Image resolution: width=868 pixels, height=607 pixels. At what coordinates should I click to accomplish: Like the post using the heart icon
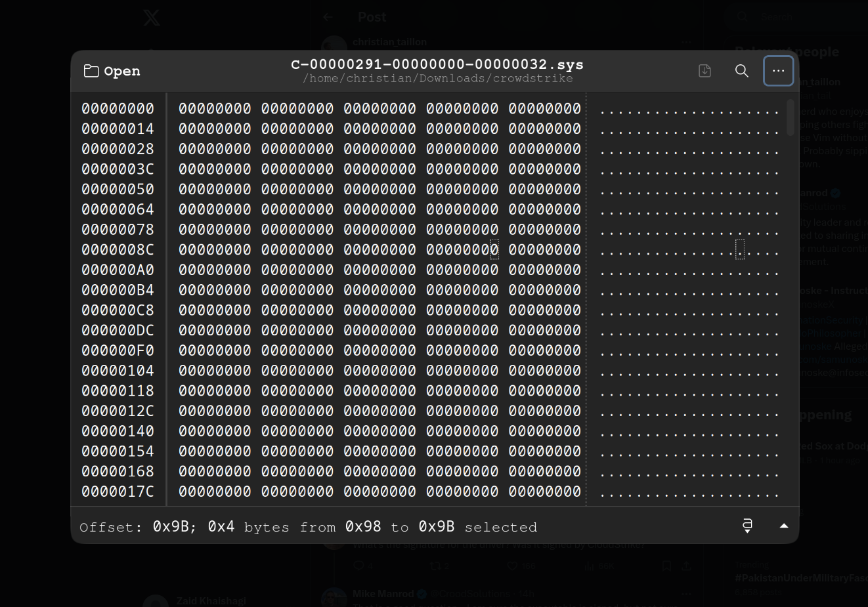pyautogui.click(x=513, y=565)
